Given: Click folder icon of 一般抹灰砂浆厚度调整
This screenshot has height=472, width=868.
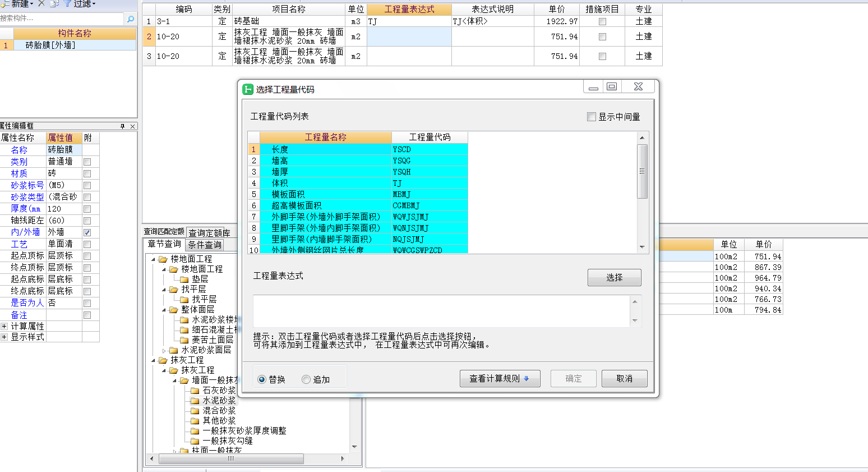Looking at the screenshot, I should point(195,430).
